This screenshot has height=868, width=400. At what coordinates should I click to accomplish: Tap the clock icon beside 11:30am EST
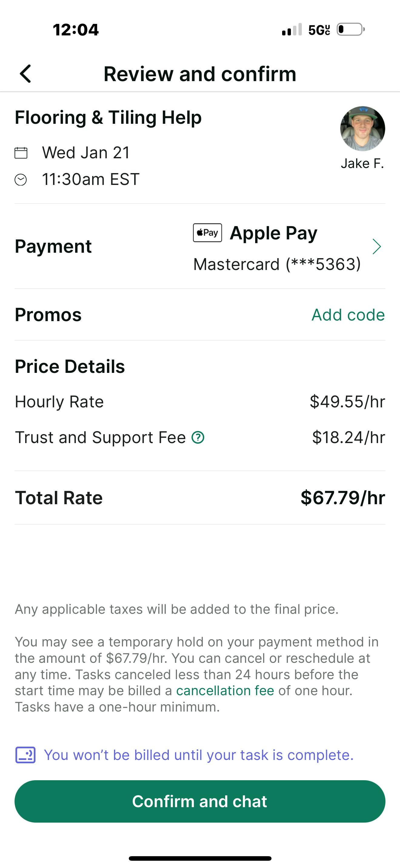(x=21, y=179)
